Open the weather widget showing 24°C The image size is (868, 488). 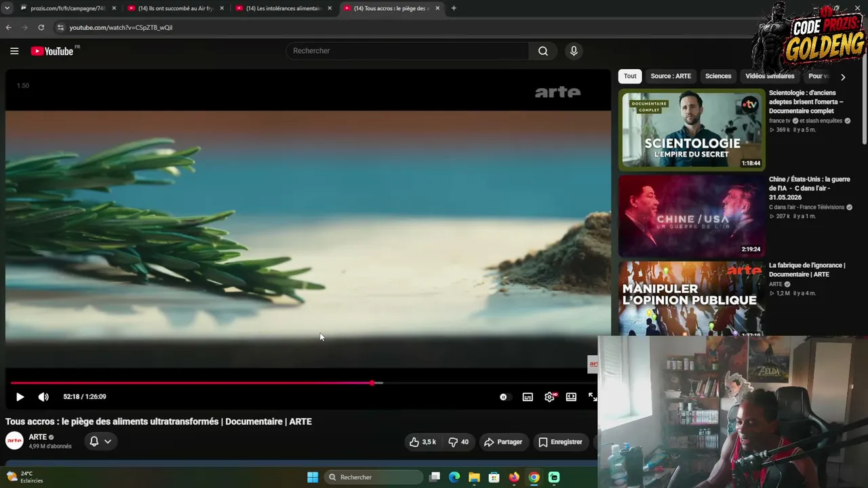(x=25, y=477)
